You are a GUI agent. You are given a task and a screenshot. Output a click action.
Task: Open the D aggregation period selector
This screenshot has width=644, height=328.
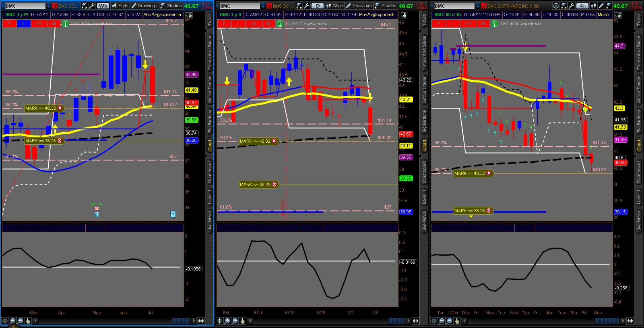318,6
